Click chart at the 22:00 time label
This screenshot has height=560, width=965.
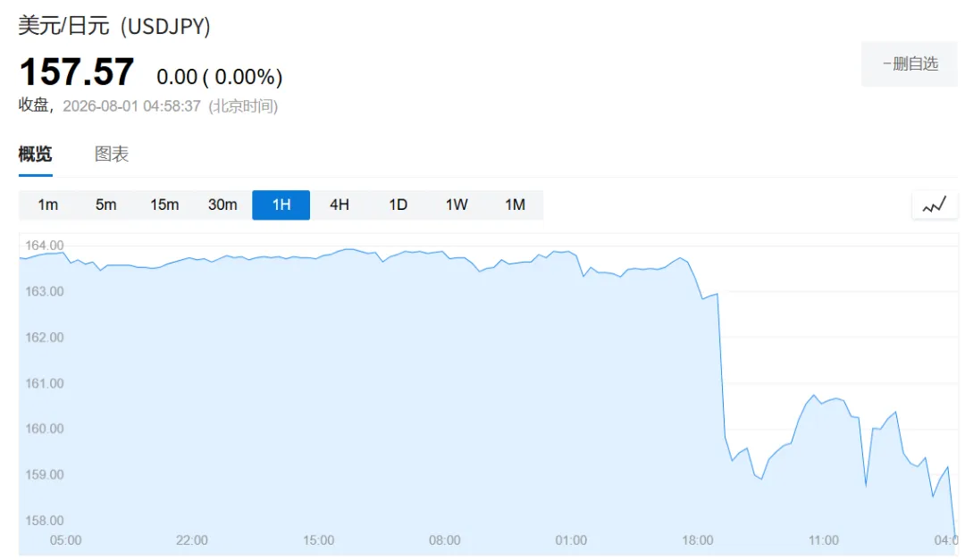click(191, 540)
